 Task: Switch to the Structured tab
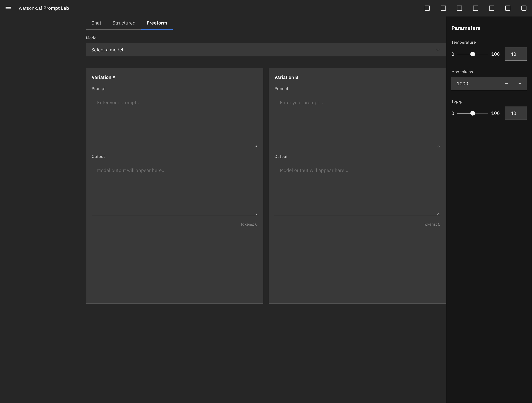pyautogui.click(x=124, y=23)
